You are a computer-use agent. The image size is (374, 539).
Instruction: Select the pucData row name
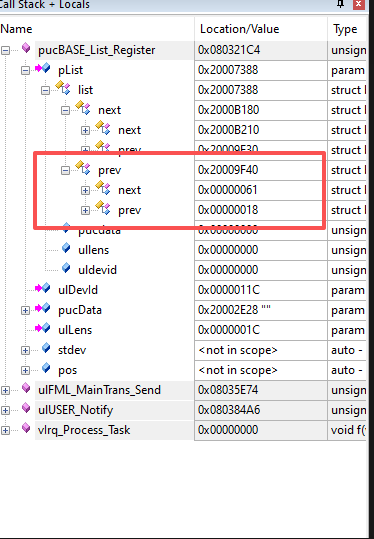(x=80, y=310)
